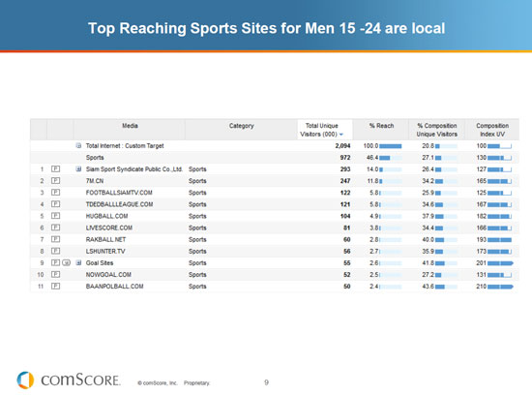Click the comScore logo
This screenshot has height=395, width=532.
pos(69,380)
